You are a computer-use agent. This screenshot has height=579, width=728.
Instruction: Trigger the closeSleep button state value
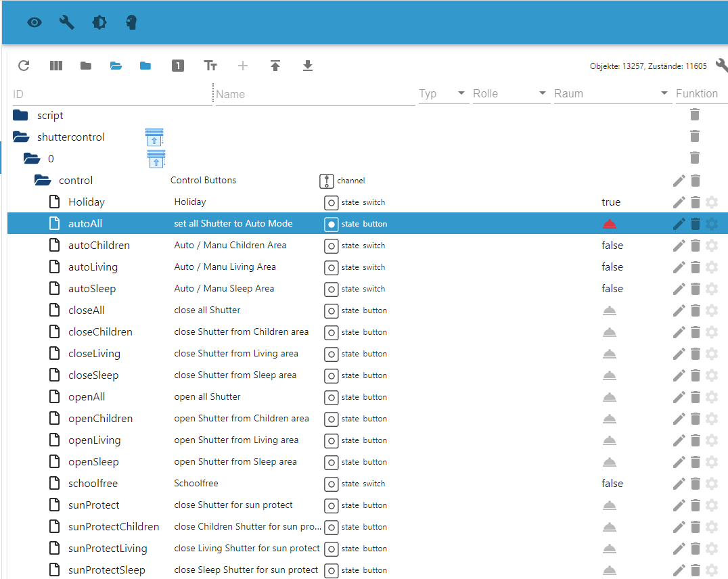[610, 375]
